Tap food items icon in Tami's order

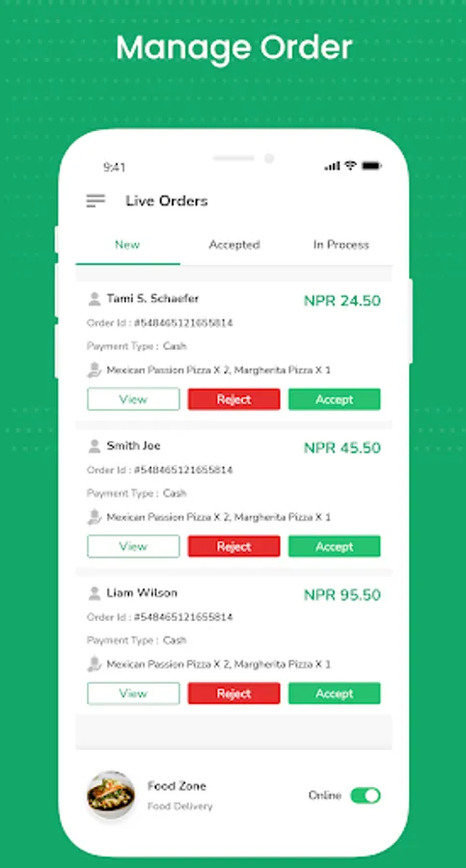click(x=95, y=369)
